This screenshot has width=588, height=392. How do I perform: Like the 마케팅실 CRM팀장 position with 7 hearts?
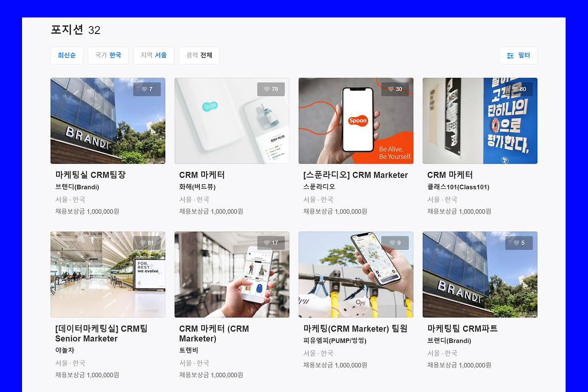pyautogui.click(x=147, y=89)
